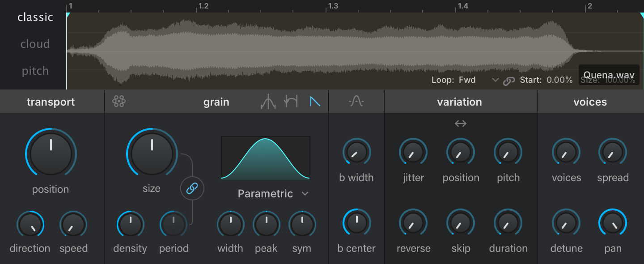644x264 pixels.
Task: Click the reverse knob
Action: (x=413, y=223)
